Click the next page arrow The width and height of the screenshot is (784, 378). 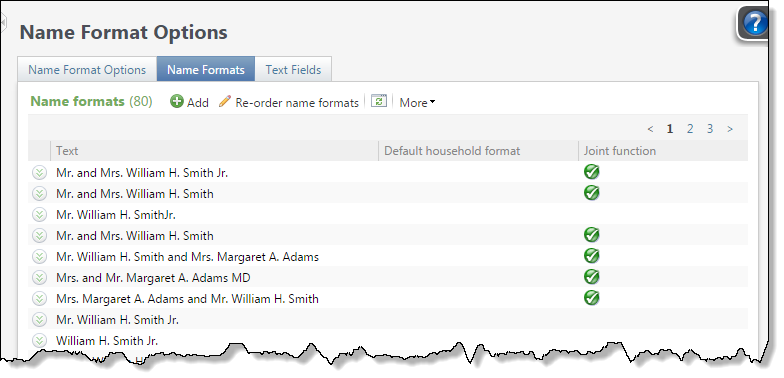tap(730, 129)
